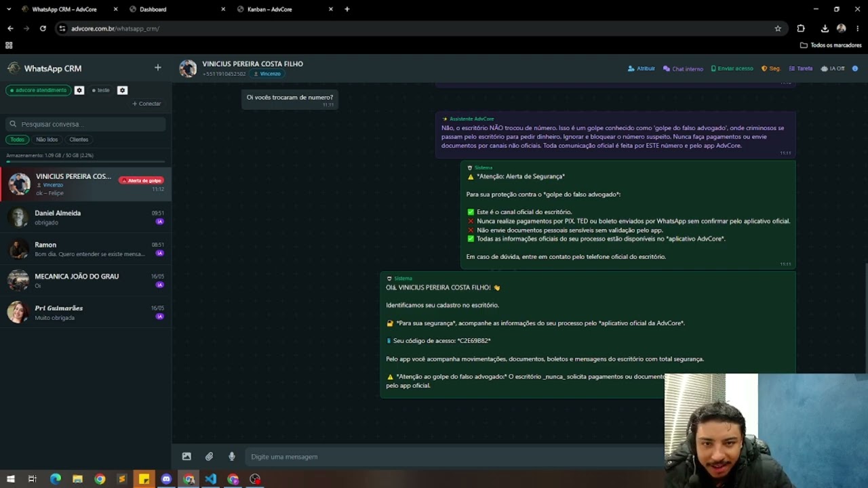868x488 pixels.
Task: Open a new browser tab
Action: 347,9
